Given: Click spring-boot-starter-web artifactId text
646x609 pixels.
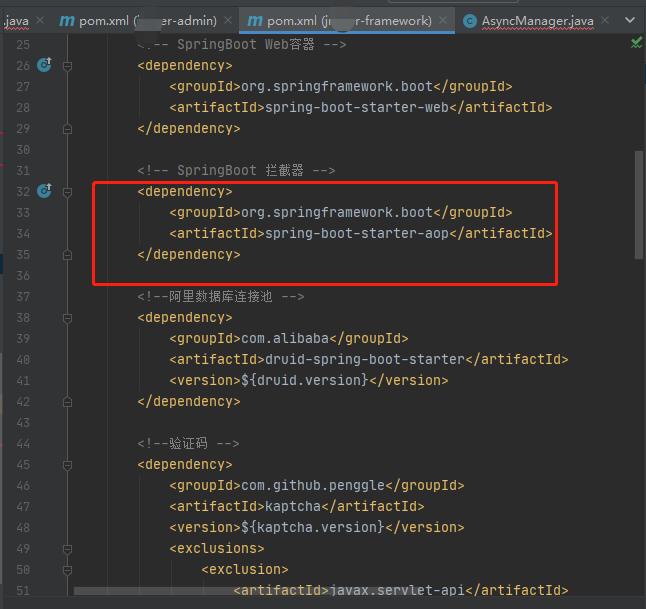Looking at the screenshot, I should point(357,108).
